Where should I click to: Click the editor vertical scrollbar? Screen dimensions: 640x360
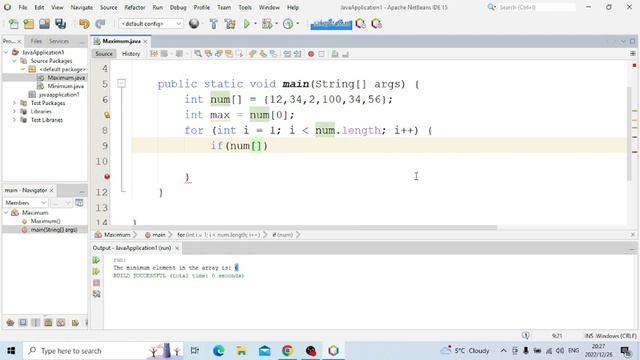[629, 133]
